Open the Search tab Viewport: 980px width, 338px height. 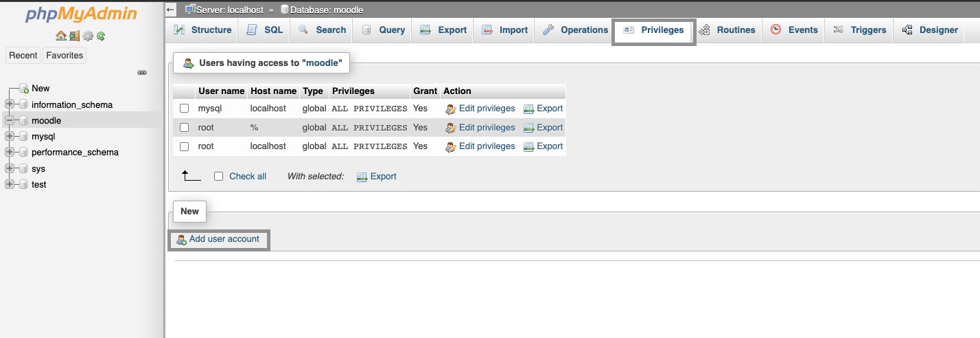click(x=322, y=30)
